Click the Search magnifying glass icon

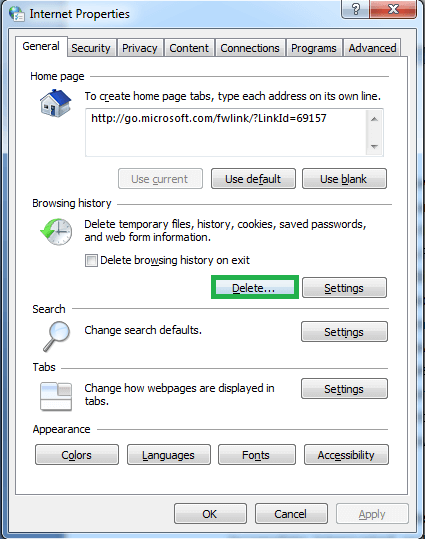coord(57,336)
